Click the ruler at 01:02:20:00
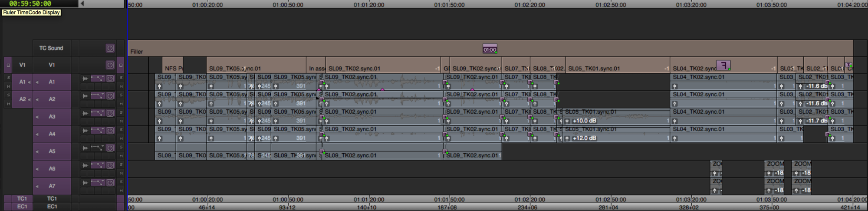 (530, 5)
